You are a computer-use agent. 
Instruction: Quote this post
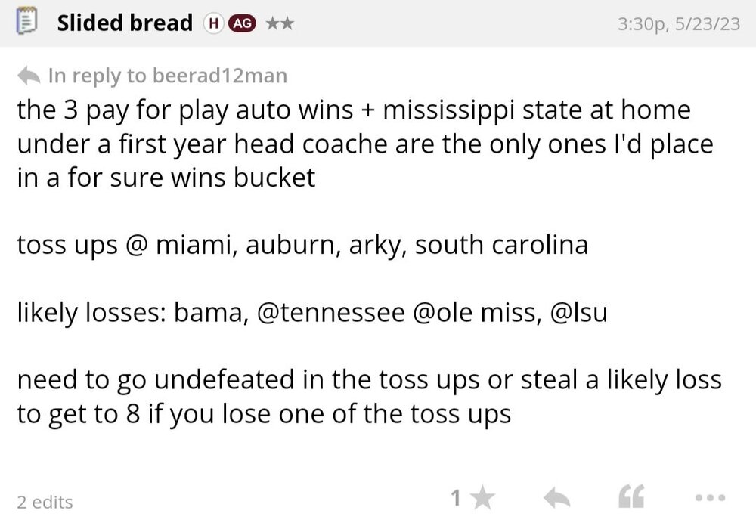pos(631,498)
